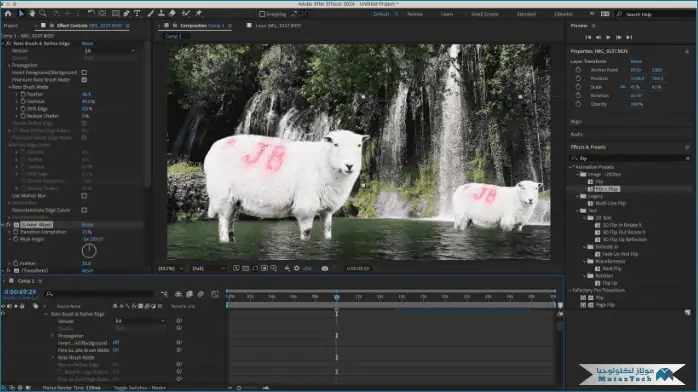This screenshot has width=698, height=392.
Task: Select the Selection arrow tool
Action: click(21, 14)
